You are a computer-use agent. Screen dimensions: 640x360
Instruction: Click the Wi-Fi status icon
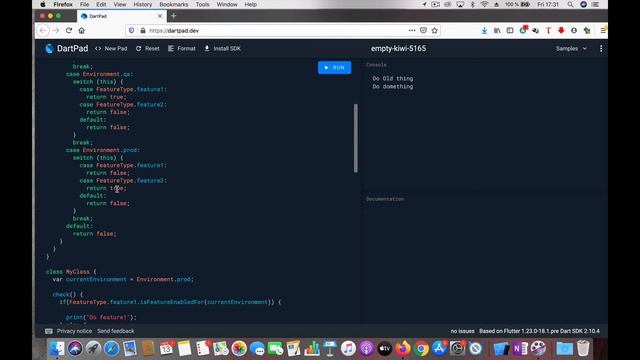(x=484, y=4)
